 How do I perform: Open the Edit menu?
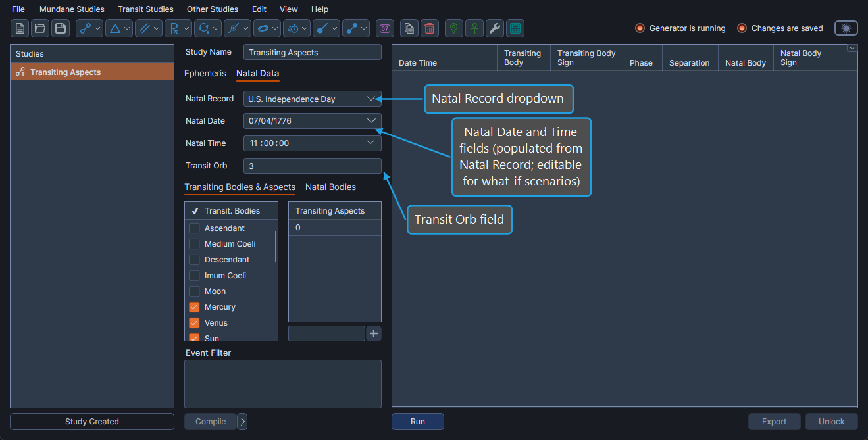(x=259, y=9)
